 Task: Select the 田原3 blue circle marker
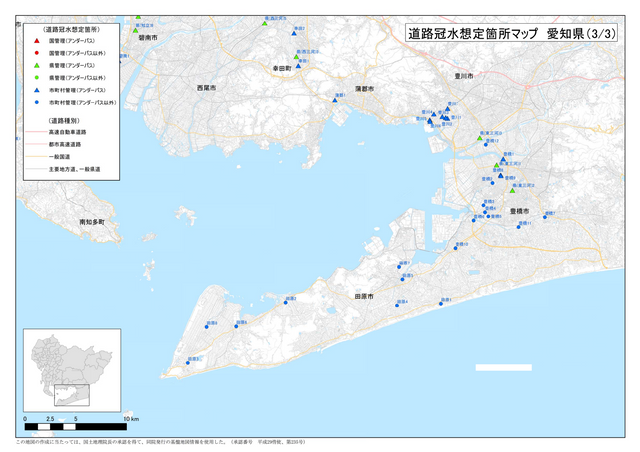coord(188,363)
